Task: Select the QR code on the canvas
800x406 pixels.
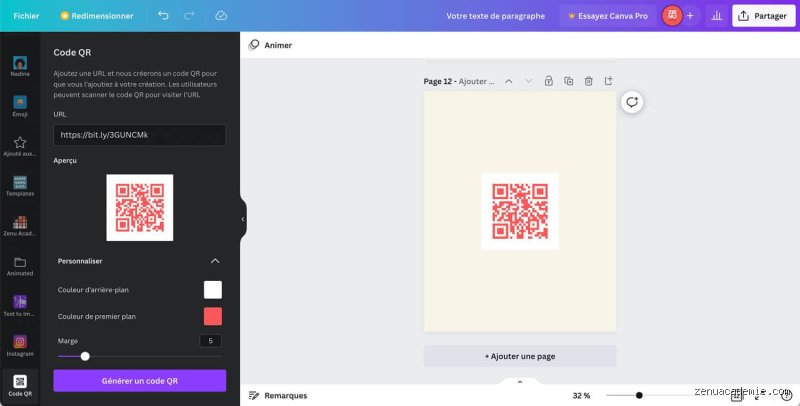Action: pos(520,212)
